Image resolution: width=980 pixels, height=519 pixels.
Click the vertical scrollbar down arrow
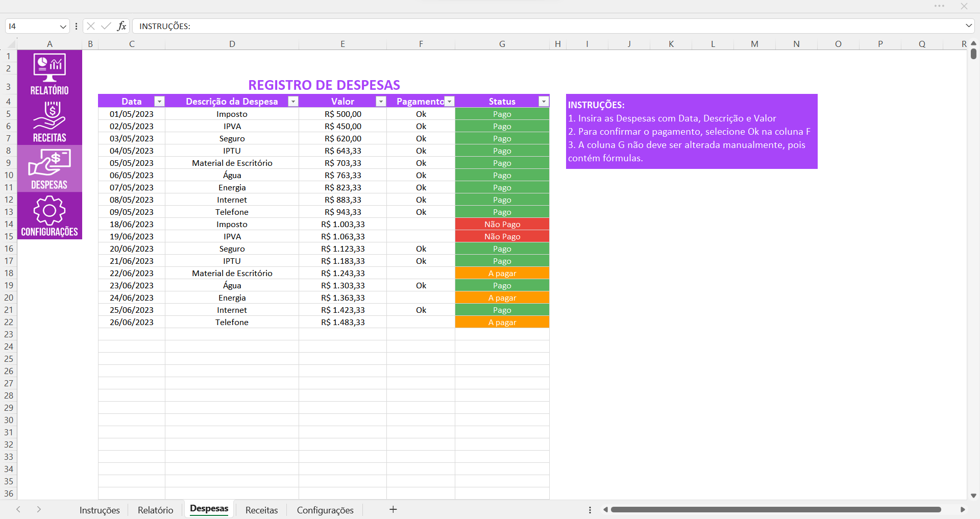point(973,496)
